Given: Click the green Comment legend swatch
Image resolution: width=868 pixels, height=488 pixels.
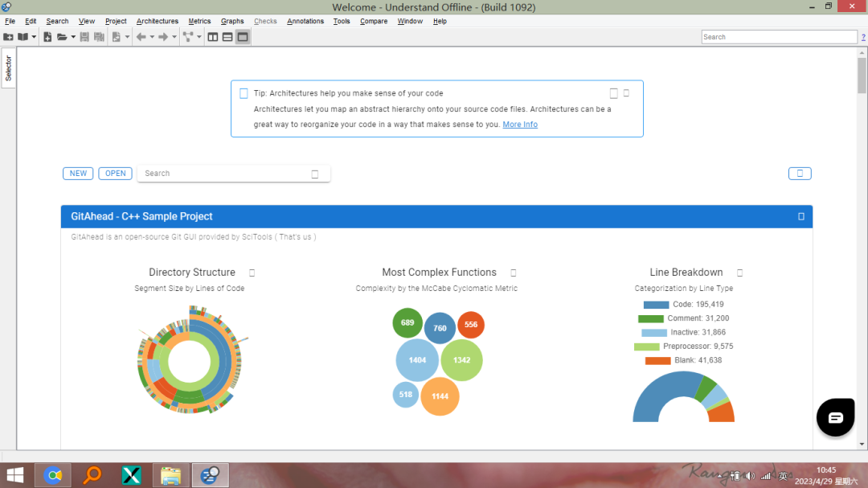Looking at the screenshot, I should [650, 318].
